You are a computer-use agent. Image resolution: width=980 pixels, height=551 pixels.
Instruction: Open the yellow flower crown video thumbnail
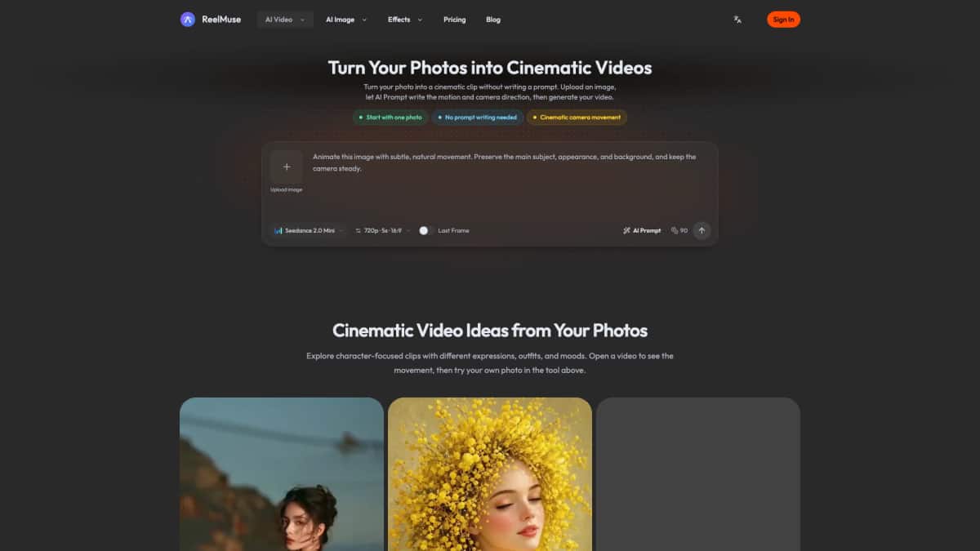pos(490,474)
